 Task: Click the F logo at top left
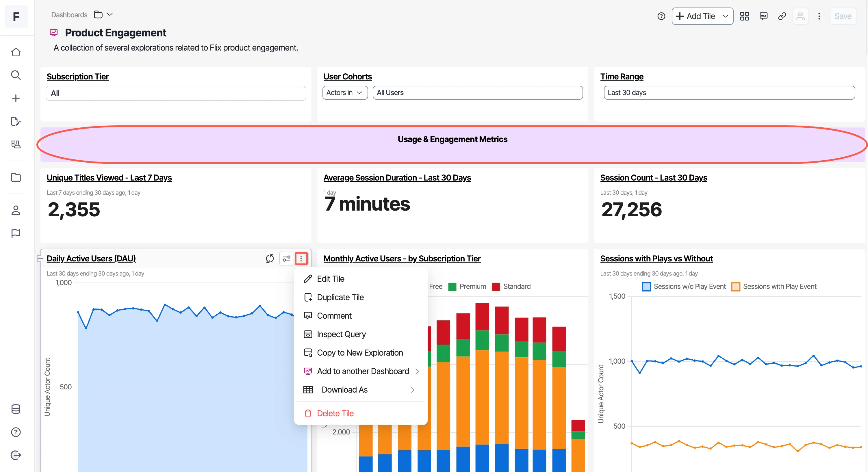coord(16,16)
